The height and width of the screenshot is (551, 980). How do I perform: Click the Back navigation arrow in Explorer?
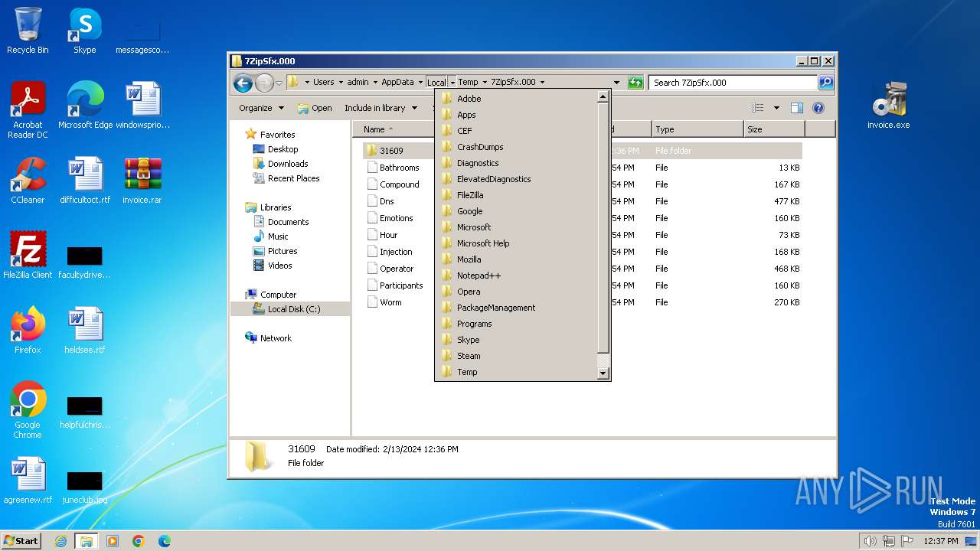[243, 83]
